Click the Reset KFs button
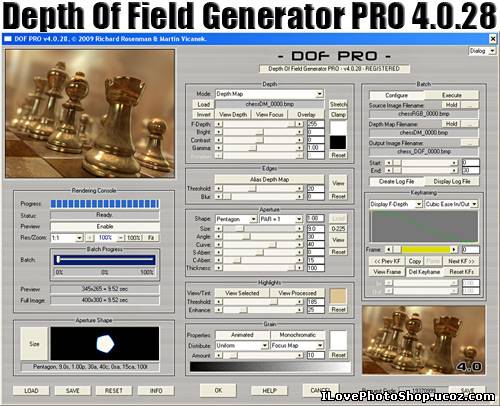This screenshot has height=406, width=500. tap(461, 272)
